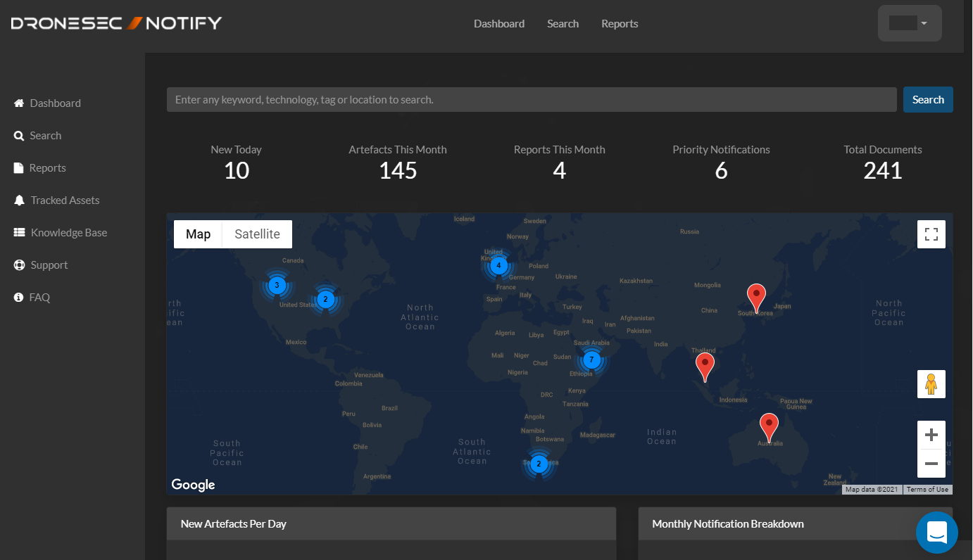Click the Terms of Use map link
973x560 pixels.
point(927,490)
